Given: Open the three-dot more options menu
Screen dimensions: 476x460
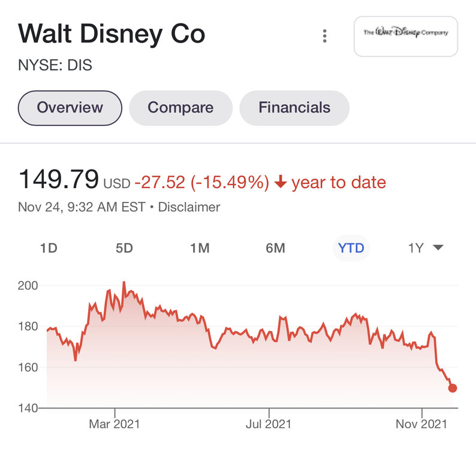Looking at the screenshot, I should (x=324, y=36).
